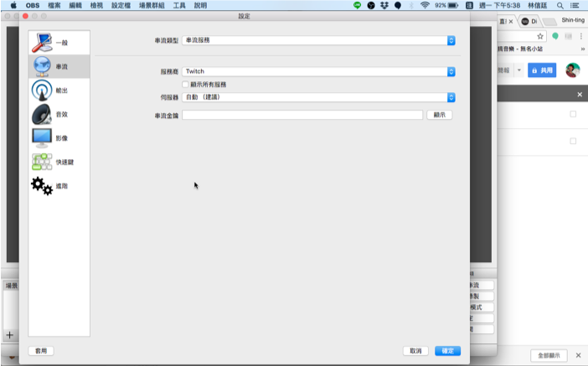This screenshot has height=366, width=588.
Task: Tick the second checkbox in Chrome list
Action: [x=573, y=141]
